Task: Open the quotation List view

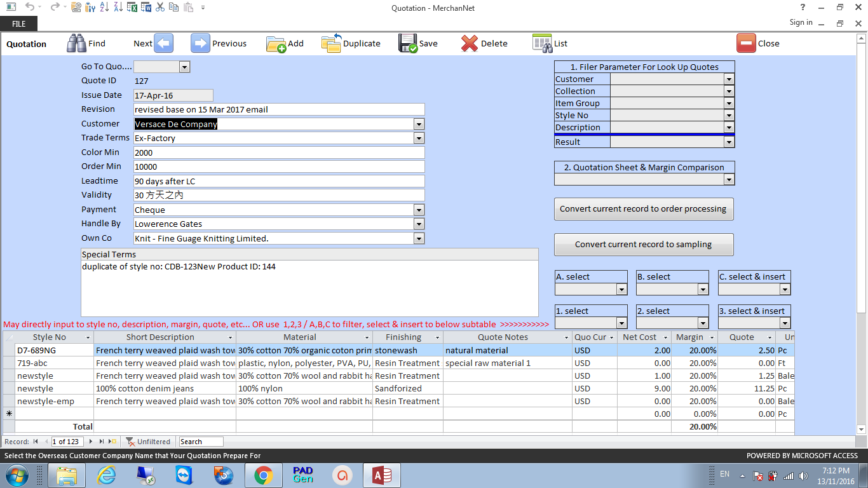Action: click(x=550, y=43)
